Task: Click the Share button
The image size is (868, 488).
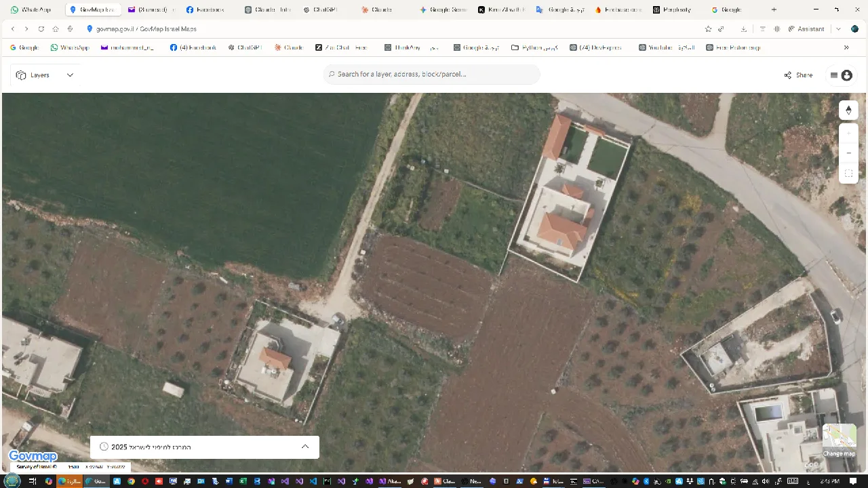Action: (x=798, y=75)
